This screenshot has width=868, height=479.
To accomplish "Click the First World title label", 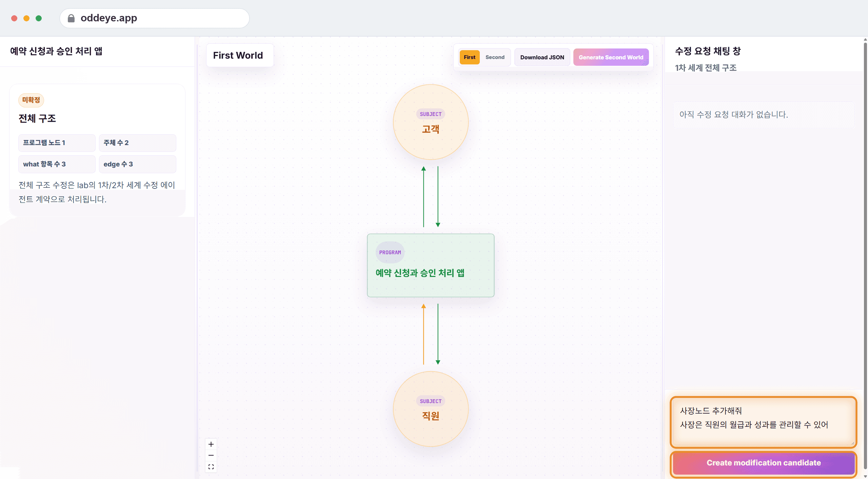I will tap(238, 55).
